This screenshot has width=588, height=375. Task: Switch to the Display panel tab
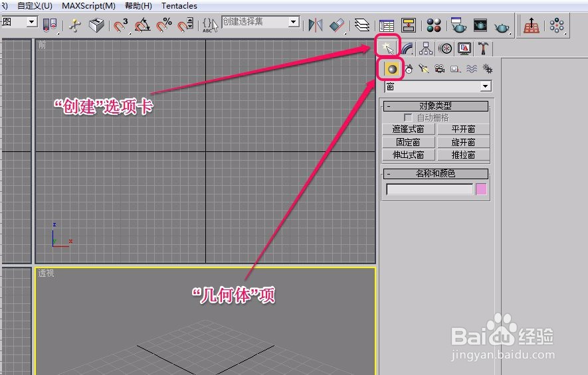[x=464, y=48]
